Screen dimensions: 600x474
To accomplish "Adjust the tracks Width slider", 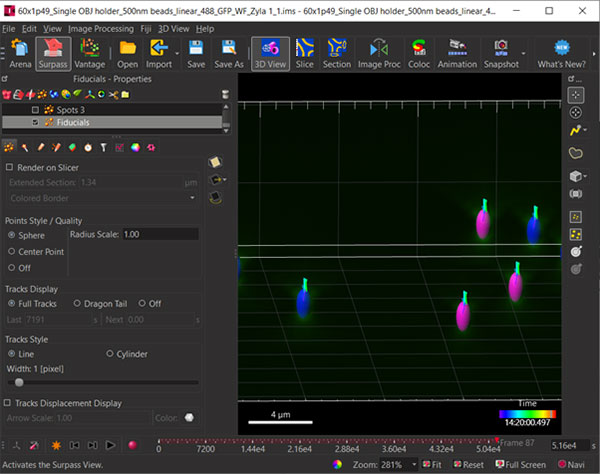I will coord(19,382).
